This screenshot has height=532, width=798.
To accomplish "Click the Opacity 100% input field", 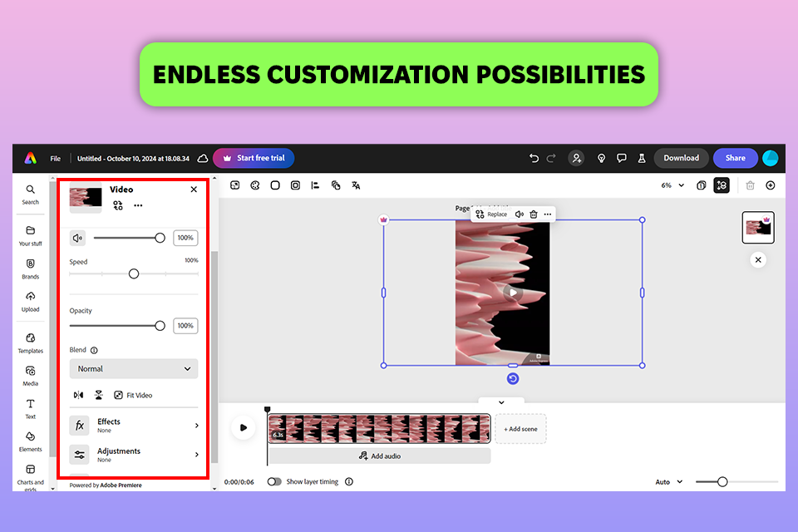I will pyautogui.click(x=185, y=326).
